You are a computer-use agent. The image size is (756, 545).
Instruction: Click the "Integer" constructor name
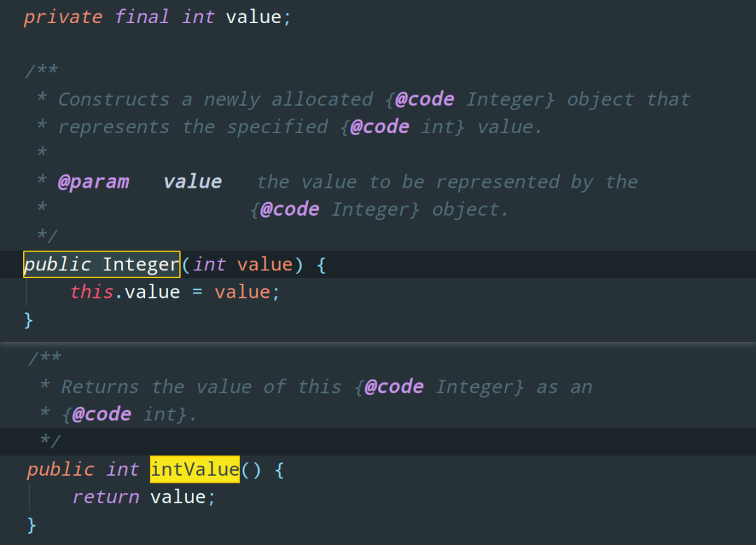click(x=141, y=265)
